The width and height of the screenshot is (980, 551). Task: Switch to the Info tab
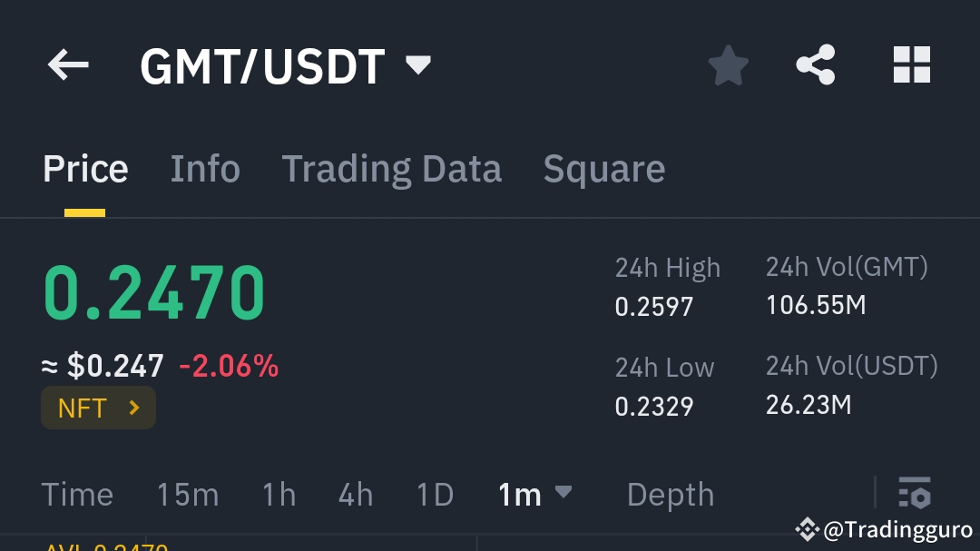click(205, 168)
